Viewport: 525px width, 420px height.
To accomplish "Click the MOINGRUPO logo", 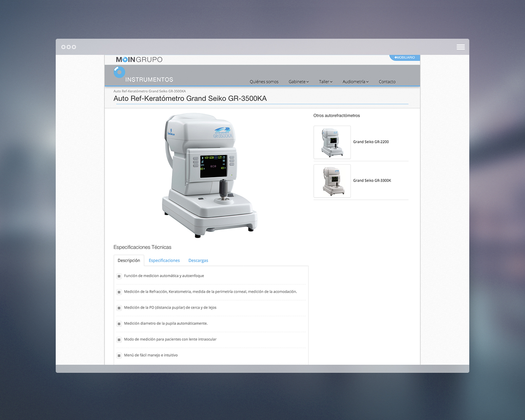I will [x=139, y=60].
